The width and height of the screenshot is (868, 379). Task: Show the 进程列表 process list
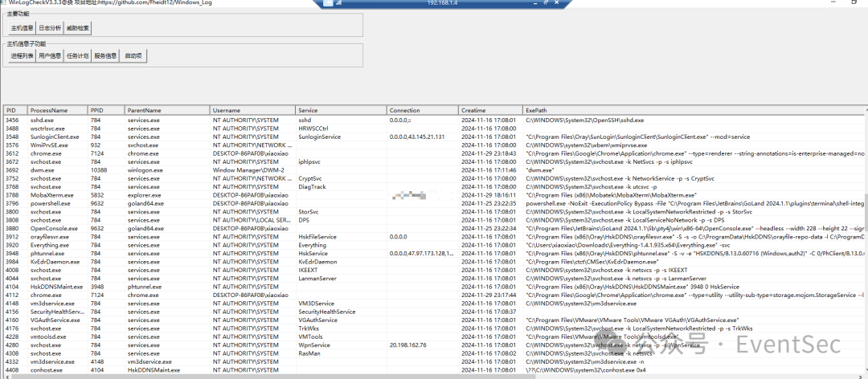point(22,56)
